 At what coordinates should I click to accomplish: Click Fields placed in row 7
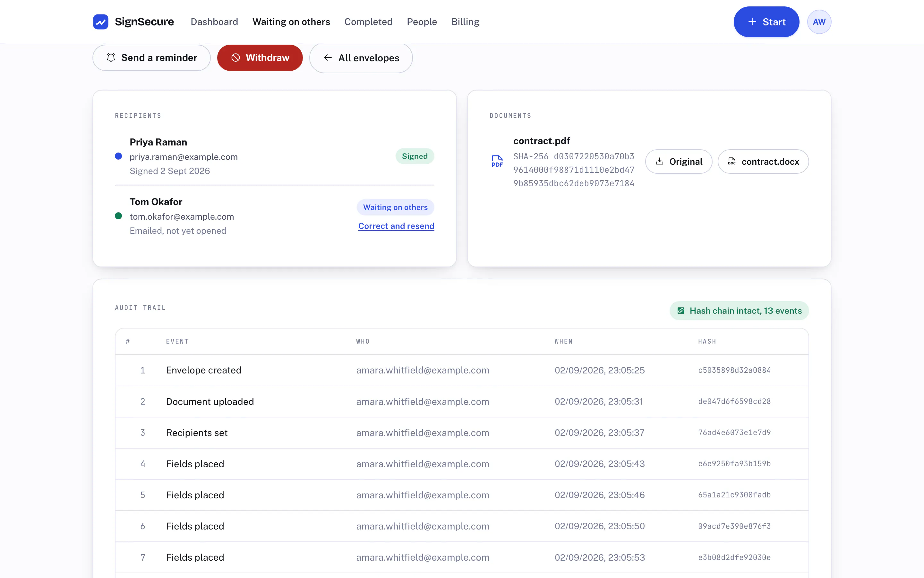[195, 557]
